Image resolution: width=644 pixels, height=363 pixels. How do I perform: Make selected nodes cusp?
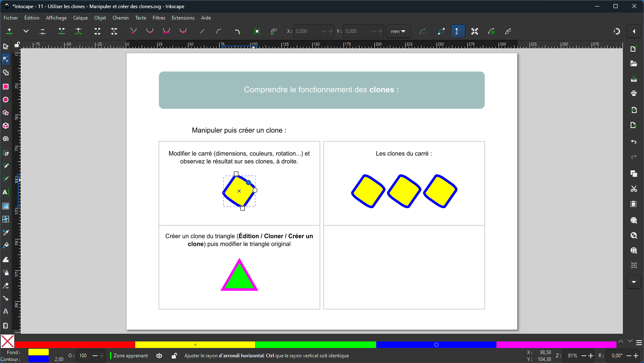tap(133, 31)
